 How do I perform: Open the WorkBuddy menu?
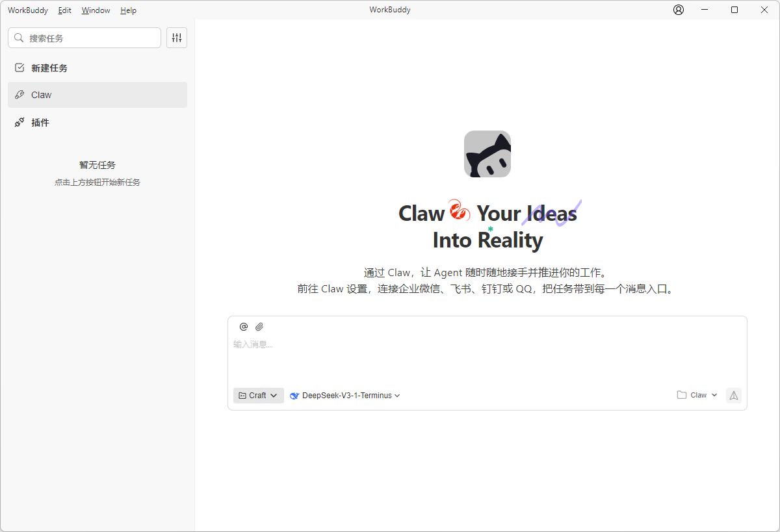coord(28,10)
